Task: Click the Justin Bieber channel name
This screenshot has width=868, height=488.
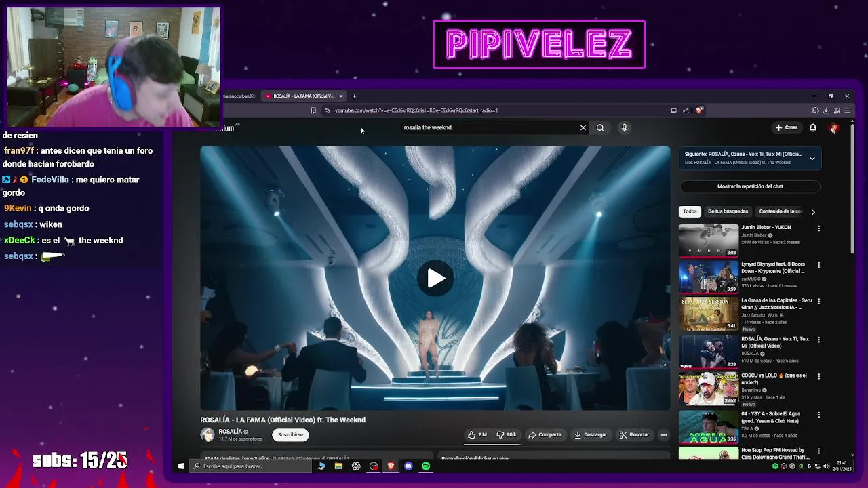Action: pos(754,235)
